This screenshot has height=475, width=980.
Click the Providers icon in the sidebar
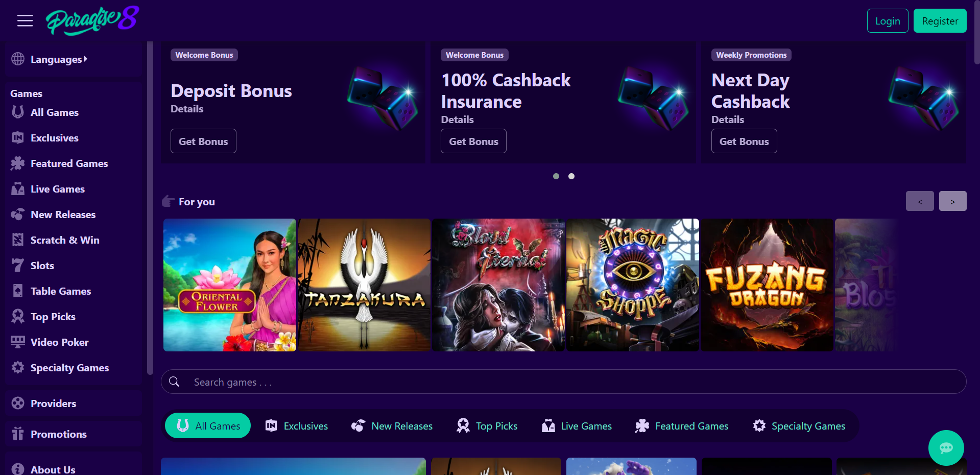[x=18, y=403]
